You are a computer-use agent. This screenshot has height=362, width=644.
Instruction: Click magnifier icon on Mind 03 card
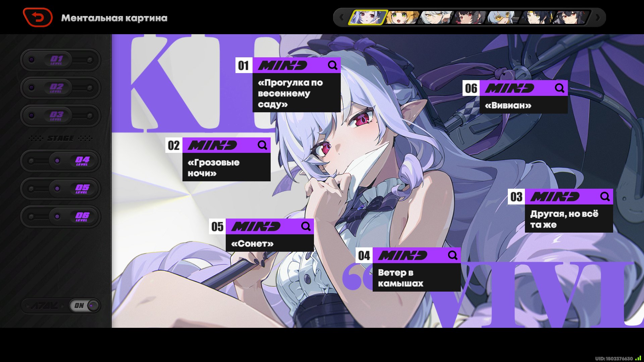(605, 196)
